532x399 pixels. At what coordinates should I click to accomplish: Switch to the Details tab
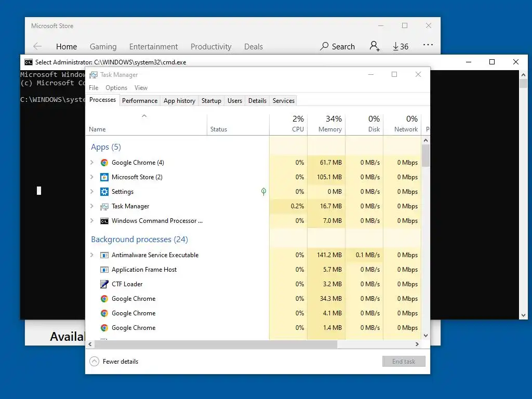click(257, 101)
